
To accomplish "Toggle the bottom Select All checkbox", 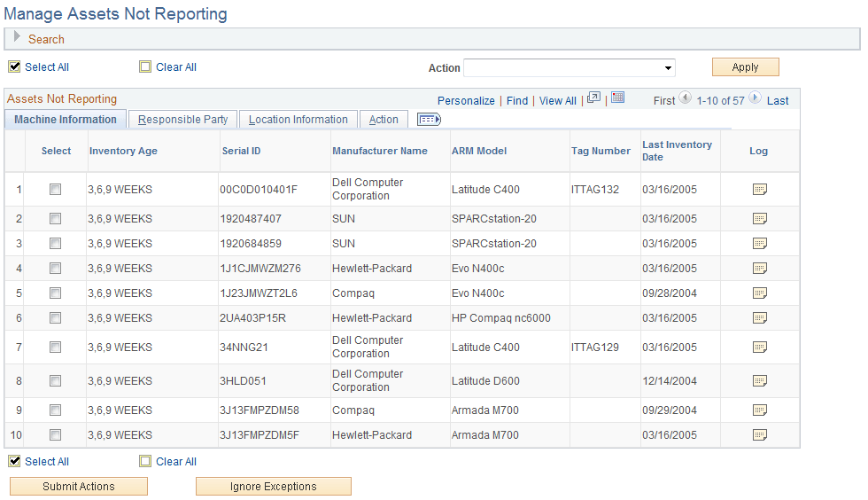I will [x=14, y=461].
